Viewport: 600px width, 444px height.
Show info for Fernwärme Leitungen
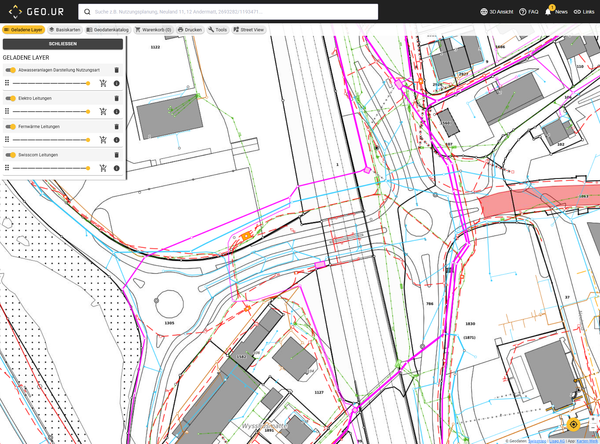[x=117, y=140]
